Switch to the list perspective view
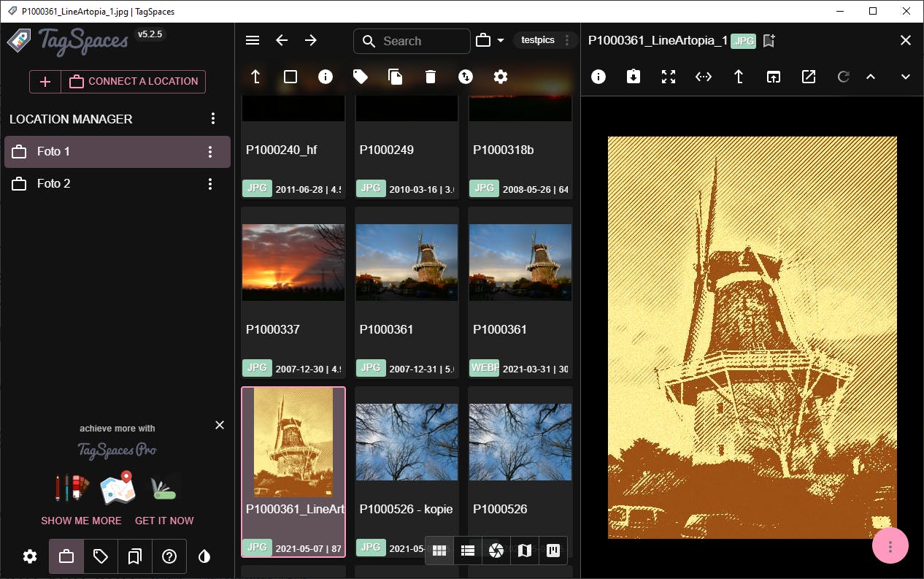 468,551
